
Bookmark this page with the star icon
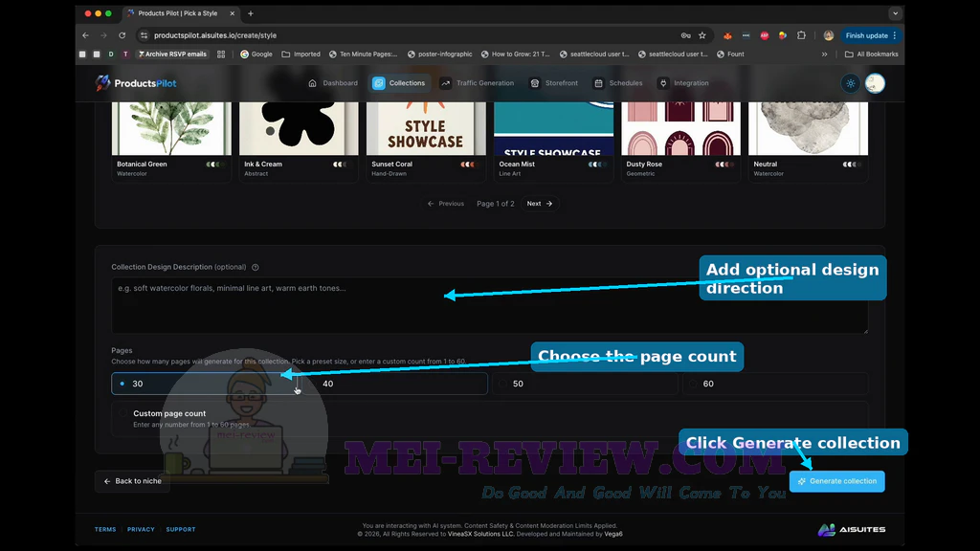point(702,35)
